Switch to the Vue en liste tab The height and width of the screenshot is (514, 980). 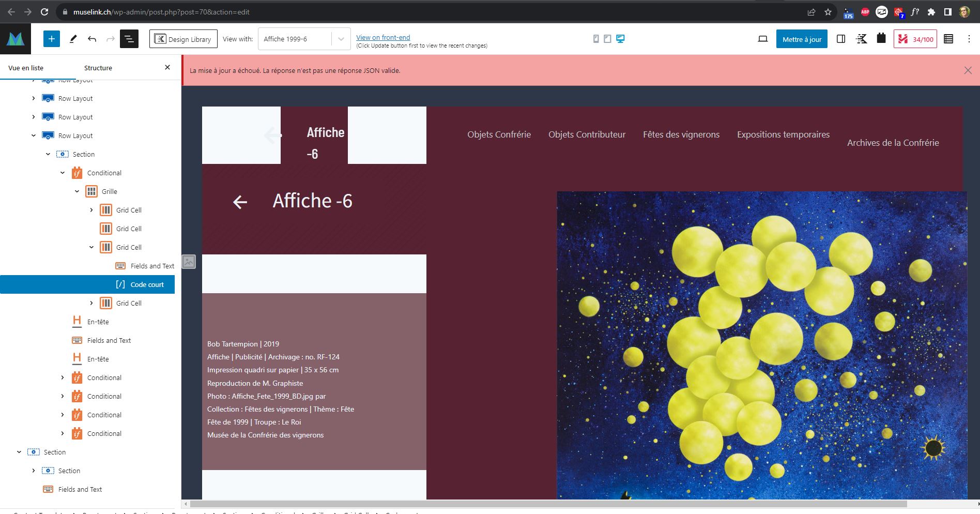26,68
